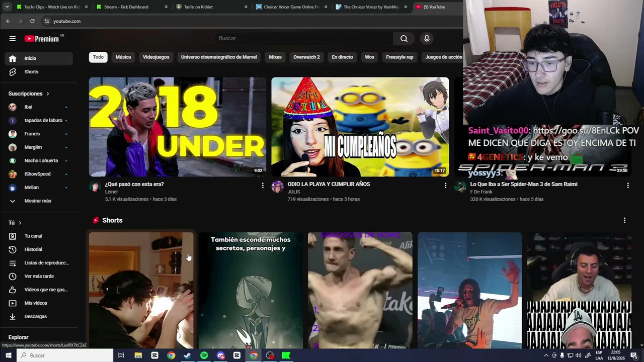View site information icon by URL

click(x=46, y=21)
